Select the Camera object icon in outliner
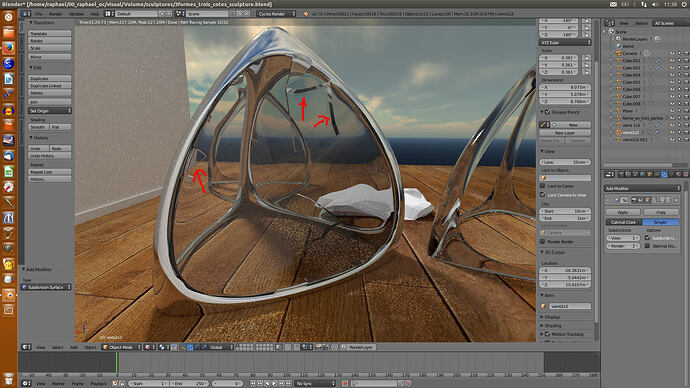The image size is (690, 388). tap(618, 53)
